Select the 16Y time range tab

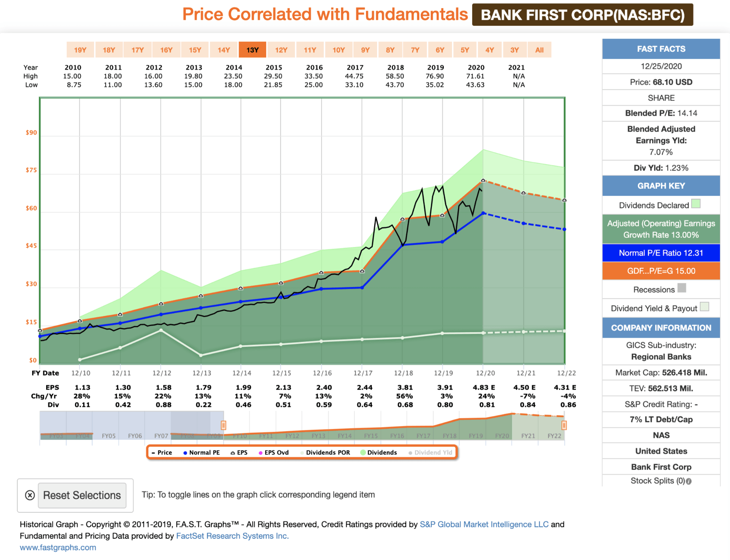pos(166,50)
